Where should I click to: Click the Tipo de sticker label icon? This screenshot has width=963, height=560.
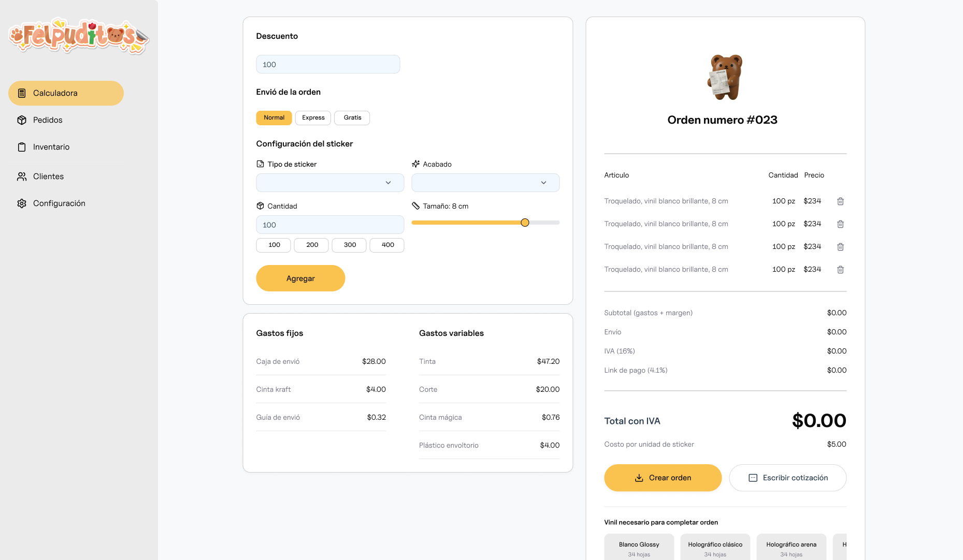click(x=260, y=164)
